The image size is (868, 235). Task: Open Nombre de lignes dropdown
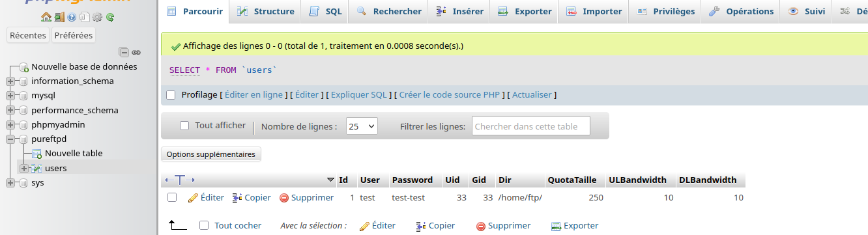[x=362, y=126]
